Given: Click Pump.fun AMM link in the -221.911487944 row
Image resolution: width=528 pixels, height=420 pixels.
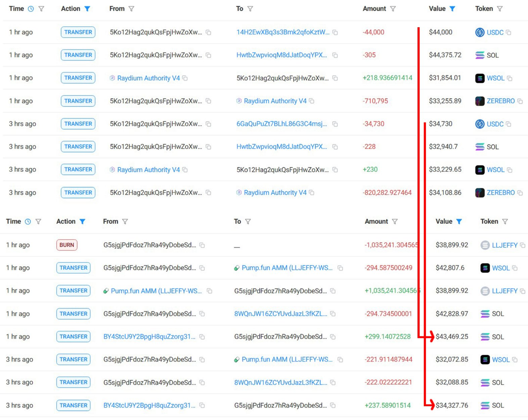Looking at the screenshot, I should coord(287,360).
